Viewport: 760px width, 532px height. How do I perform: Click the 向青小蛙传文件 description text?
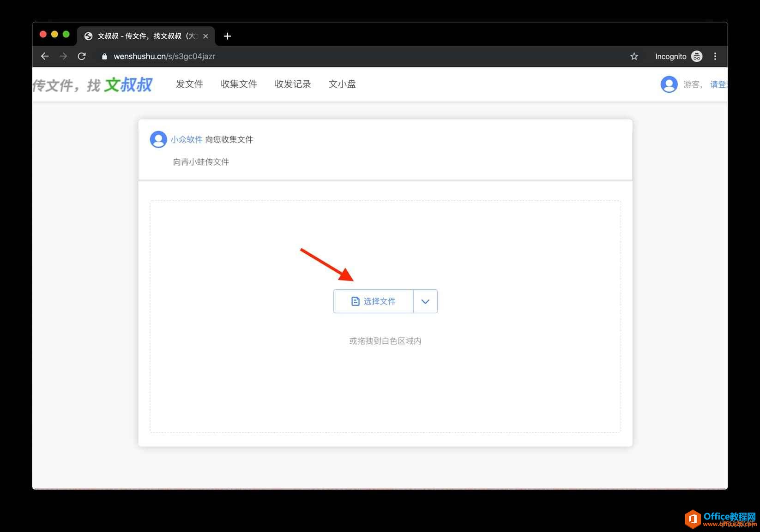(201, 162)
